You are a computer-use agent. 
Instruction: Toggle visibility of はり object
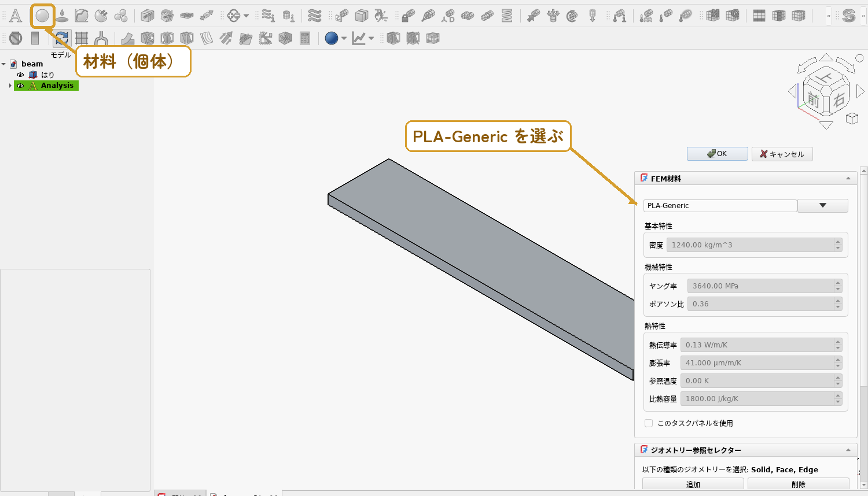click(x=20, y=75)
